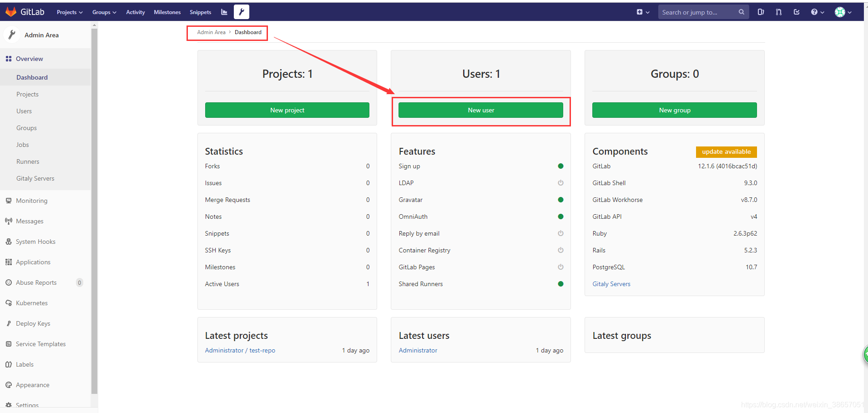Image resolution: width=868 pixels, height=413 pixels.
Task: Click the Abuse Reports face icon
Action: pos(9,282)
